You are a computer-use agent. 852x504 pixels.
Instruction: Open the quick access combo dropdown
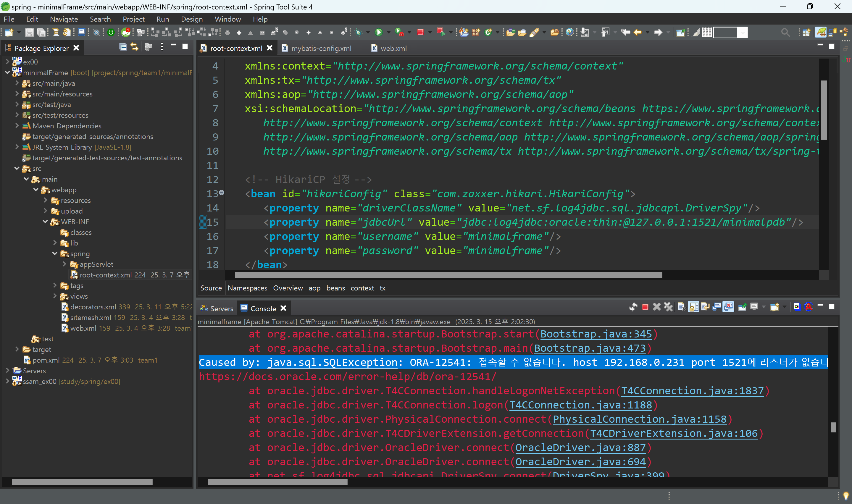(743, 32)
